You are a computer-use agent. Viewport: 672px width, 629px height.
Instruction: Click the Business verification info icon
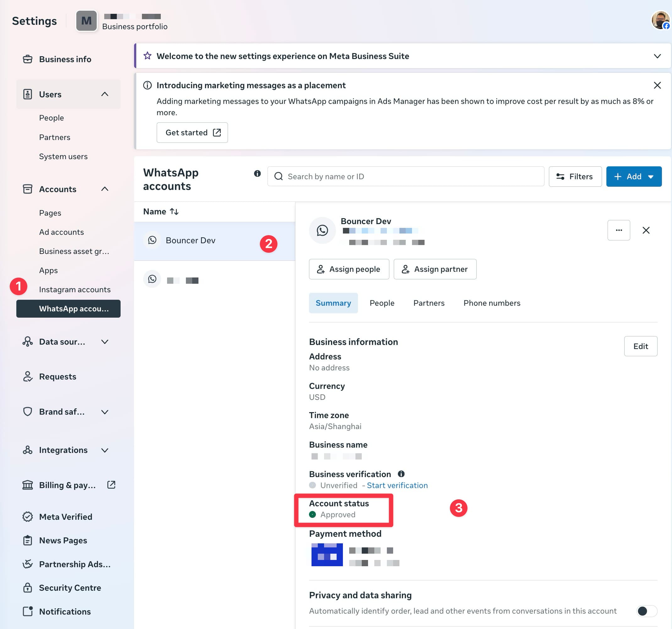point(401,474)
